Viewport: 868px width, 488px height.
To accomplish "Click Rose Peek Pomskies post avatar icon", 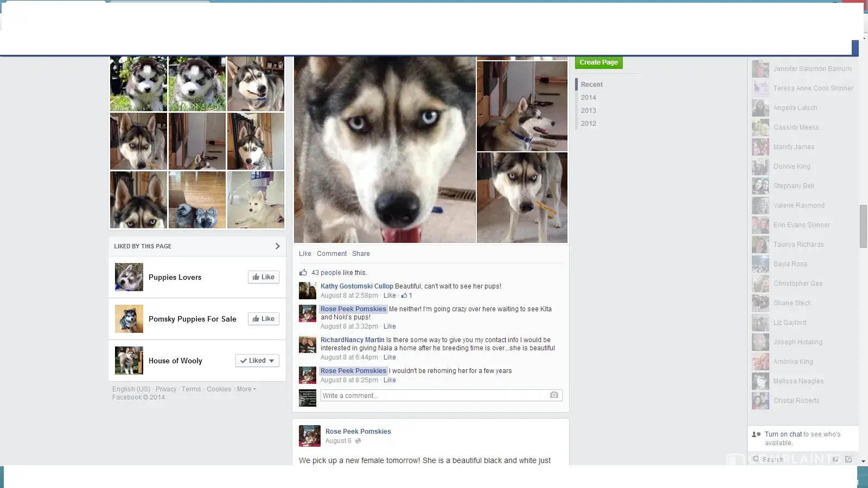I will click(309, 436).
